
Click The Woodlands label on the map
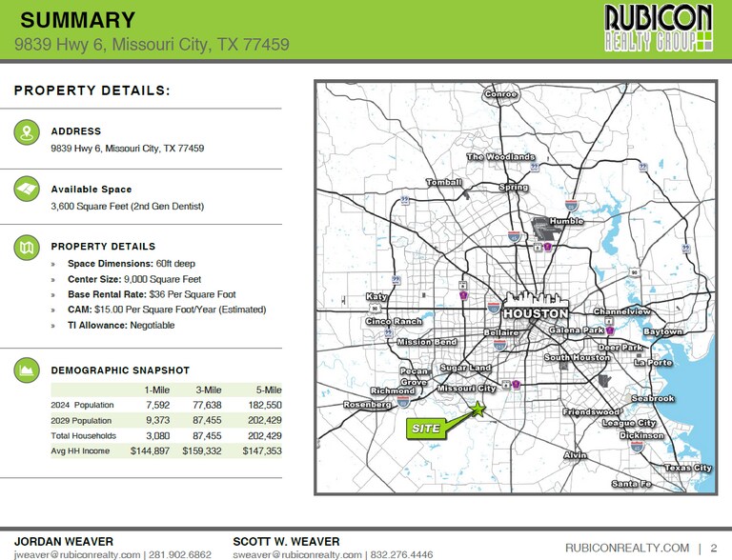[x=500, y=157]
